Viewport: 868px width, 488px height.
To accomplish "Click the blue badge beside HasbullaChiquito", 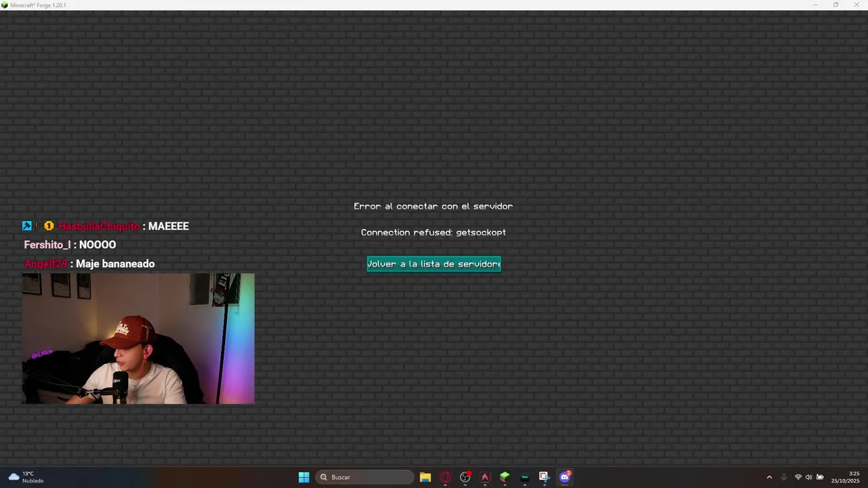I will point(27,226).
